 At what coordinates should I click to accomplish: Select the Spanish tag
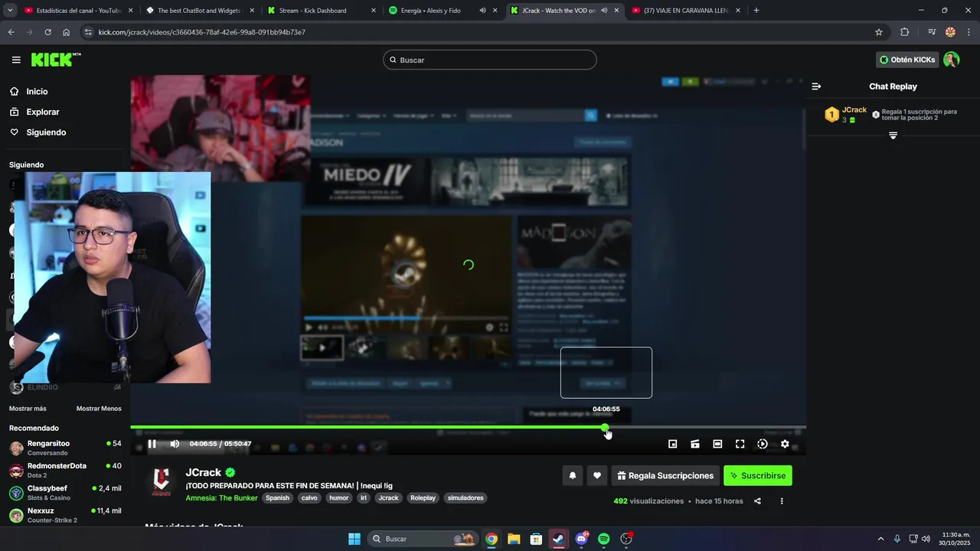click(278, 497)
